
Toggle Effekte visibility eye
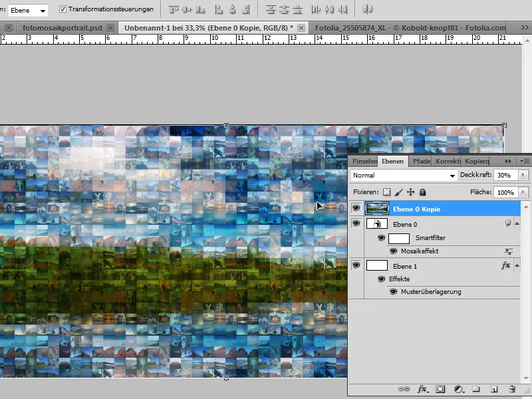[x=381, y=279]
